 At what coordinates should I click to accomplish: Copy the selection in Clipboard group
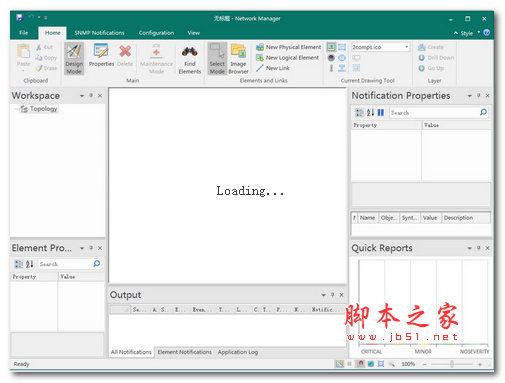coord(46,58)
